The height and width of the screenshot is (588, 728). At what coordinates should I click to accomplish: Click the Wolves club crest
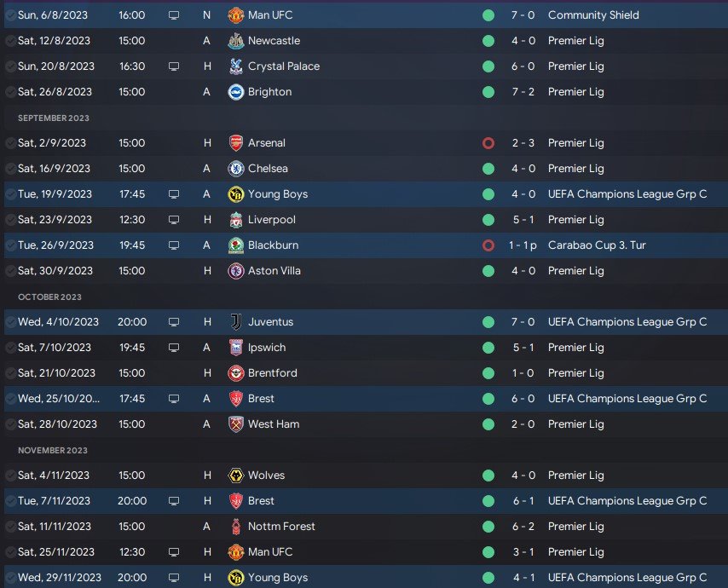click(x=236, y=476)
